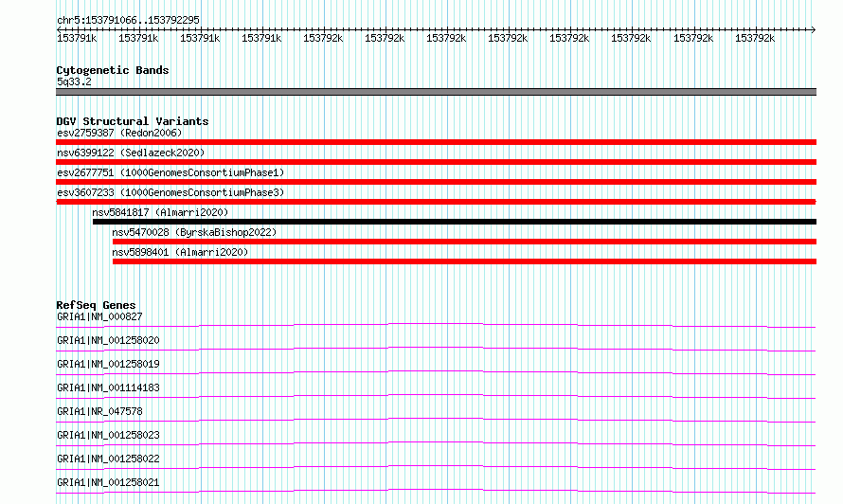Image resolution: width=843 pixels, height=504 pixels.
Task: Click the magenta gene line under GRIA1|NR_047578
Action: click(436, 420)
